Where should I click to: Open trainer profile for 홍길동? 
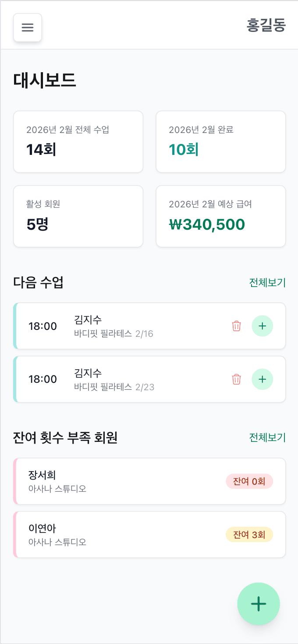tap(267, 25)
